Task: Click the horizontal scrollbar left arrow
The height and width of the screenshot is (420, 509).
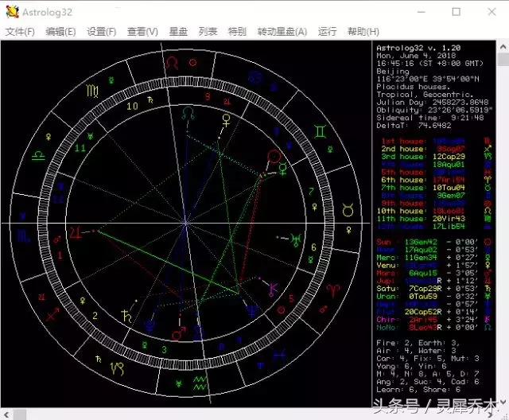Action: tap(6, 414)
